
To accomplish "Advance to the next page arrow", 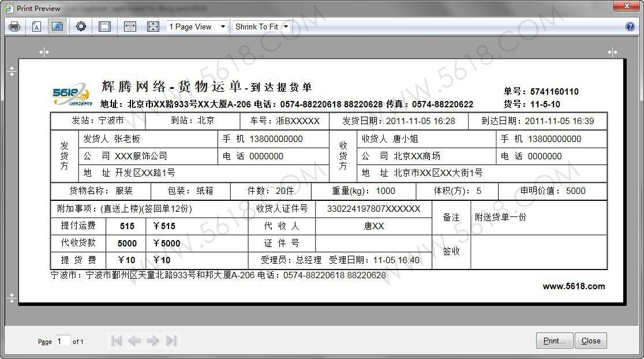I will pos(152,341).
